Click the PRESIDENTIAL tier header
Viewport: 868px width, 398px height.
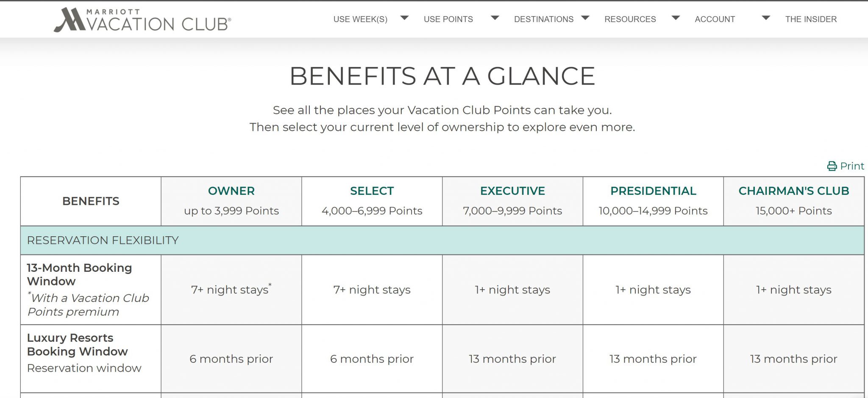[x=653, y=191]
